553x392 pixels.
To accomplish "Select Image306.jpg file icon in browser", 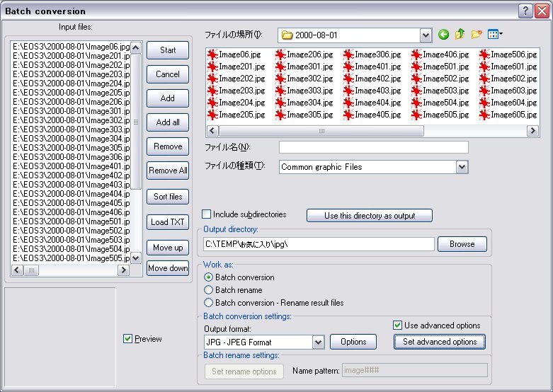I will pos(349,54).
